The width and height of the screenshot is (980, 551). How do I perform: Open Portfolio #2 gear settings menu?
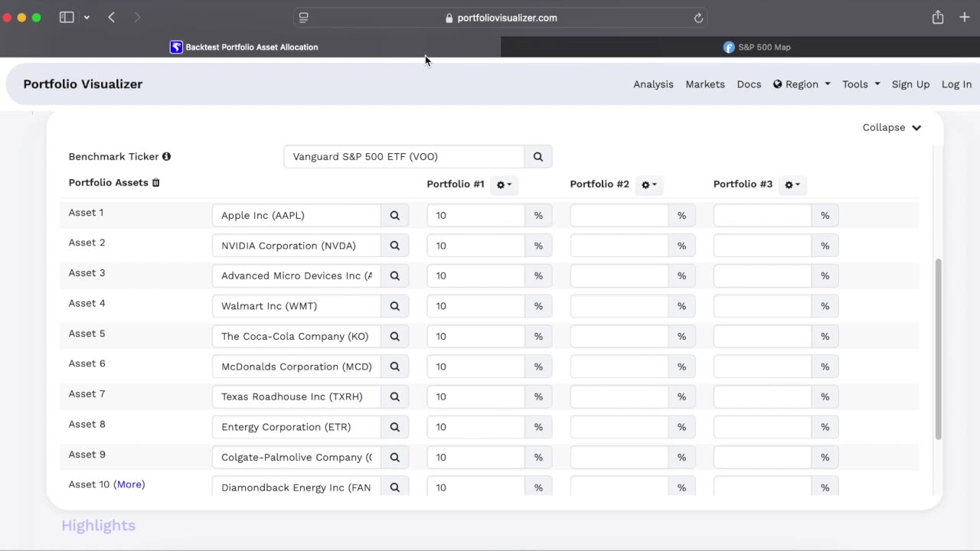(x=648, y=184)
